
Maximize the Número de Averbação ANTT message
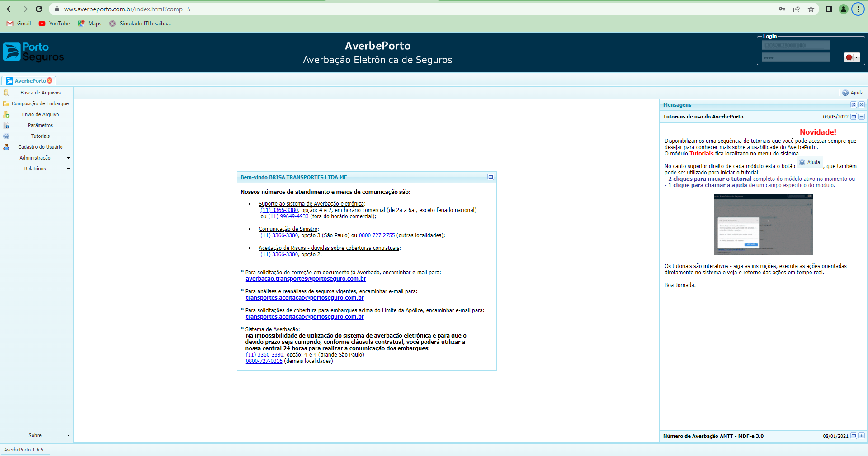854,436
